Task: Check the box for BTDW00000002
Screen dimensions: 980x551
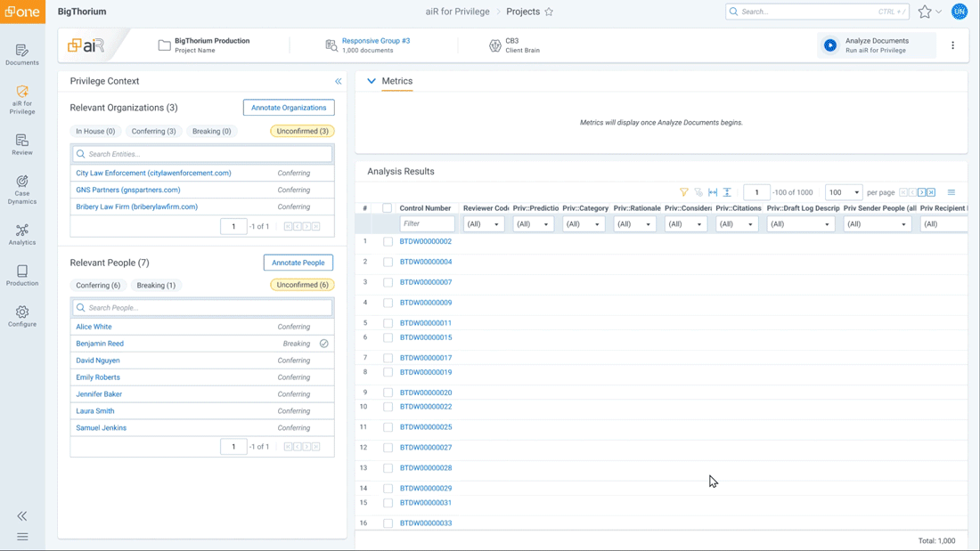Action: (x=388, y=241)
